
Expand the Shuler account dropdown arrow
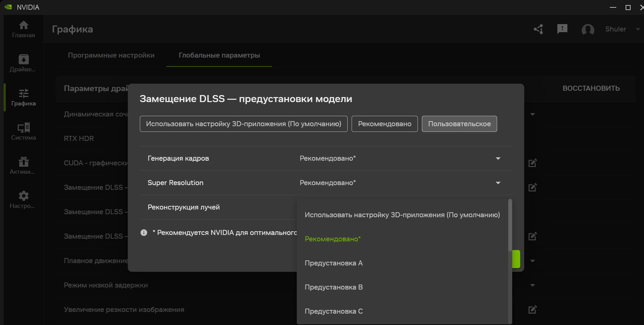pos(638,29)
